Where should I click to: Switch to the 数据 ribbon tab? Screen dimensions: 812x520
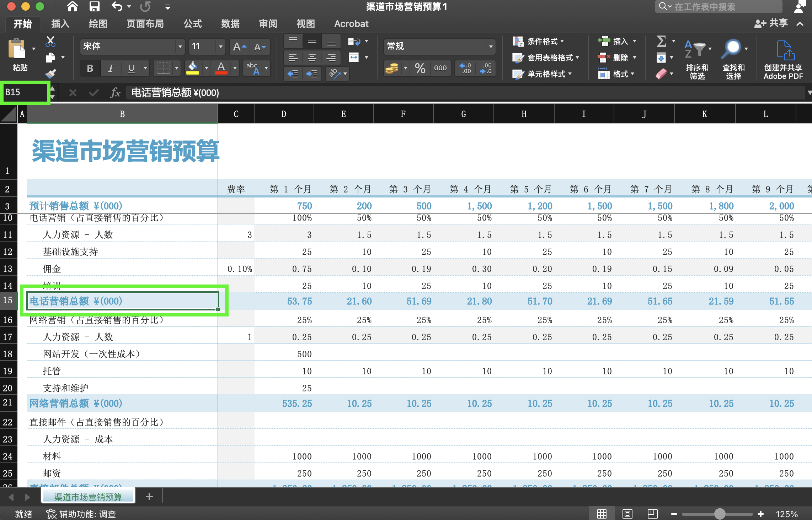tap(230, 24)
